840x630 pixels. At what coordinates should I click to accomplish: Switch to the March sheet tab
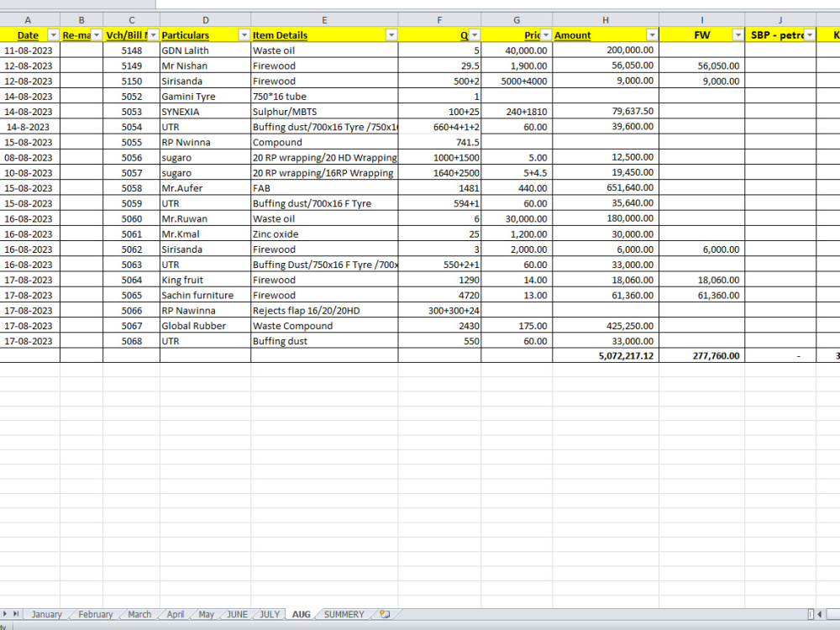(x=139, y=614)
